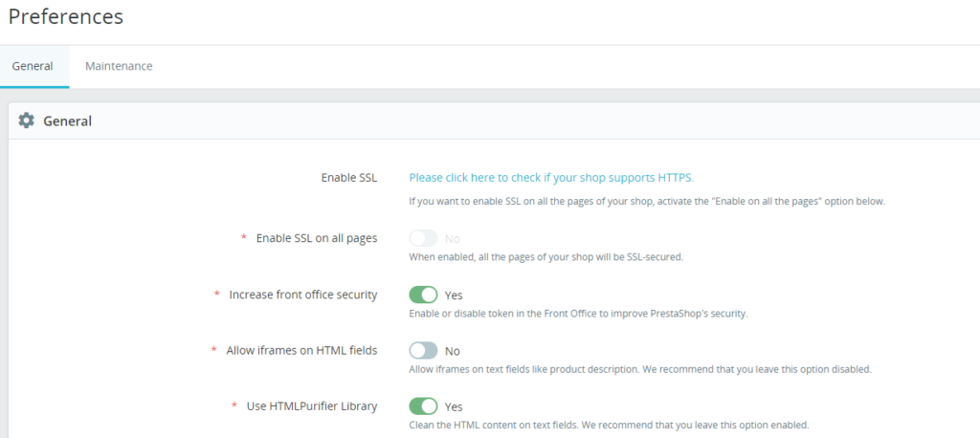Click Yes label beside HTMLPurifier switch

tap(454, 406)
